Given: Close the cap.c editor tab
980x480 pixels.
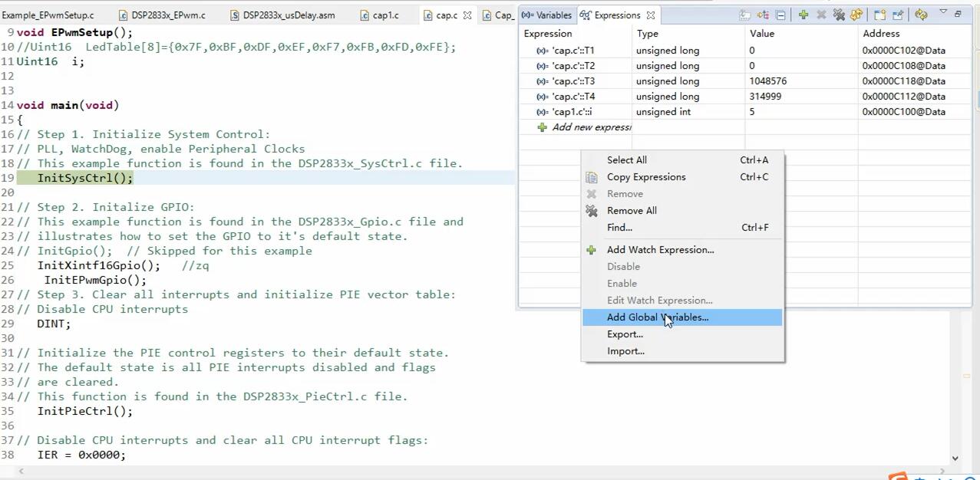Looking at the screenshot, I should (x=467, y=15).
